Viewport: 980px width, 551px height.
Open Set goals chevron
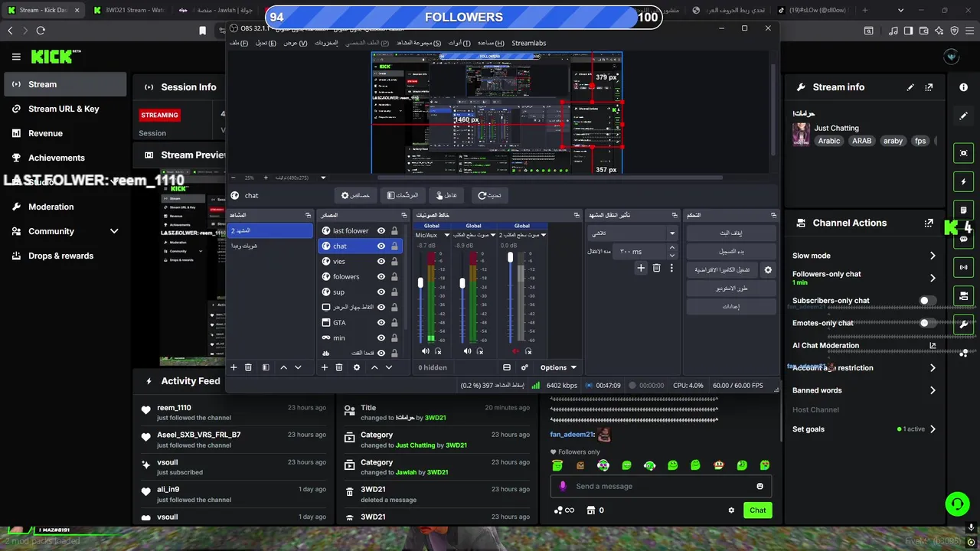coord(933,429)
